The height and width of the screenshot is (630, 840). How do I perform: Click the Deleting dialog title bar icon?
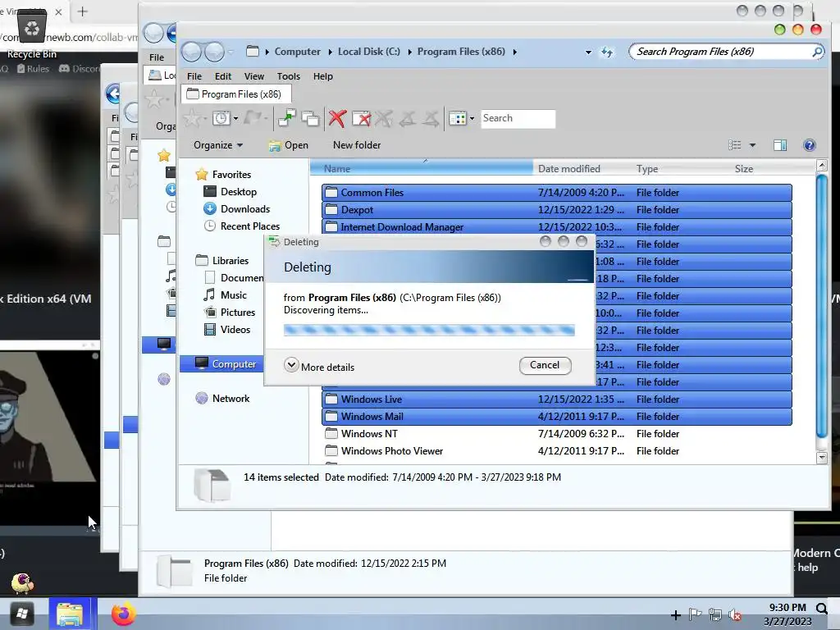pos(274,242)
